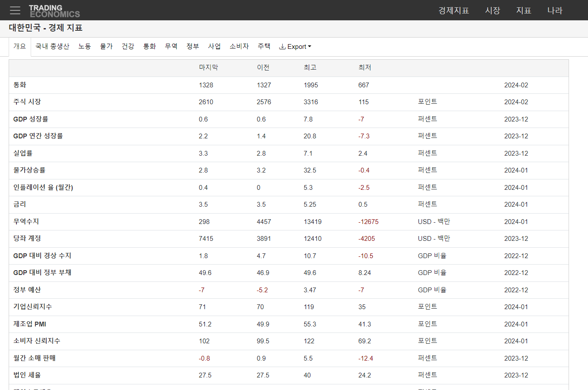Viewport: 588px width, 390px height.
Task: Open the GDP 대비 정부 부채 link
Action: click(x=42, y=273)
